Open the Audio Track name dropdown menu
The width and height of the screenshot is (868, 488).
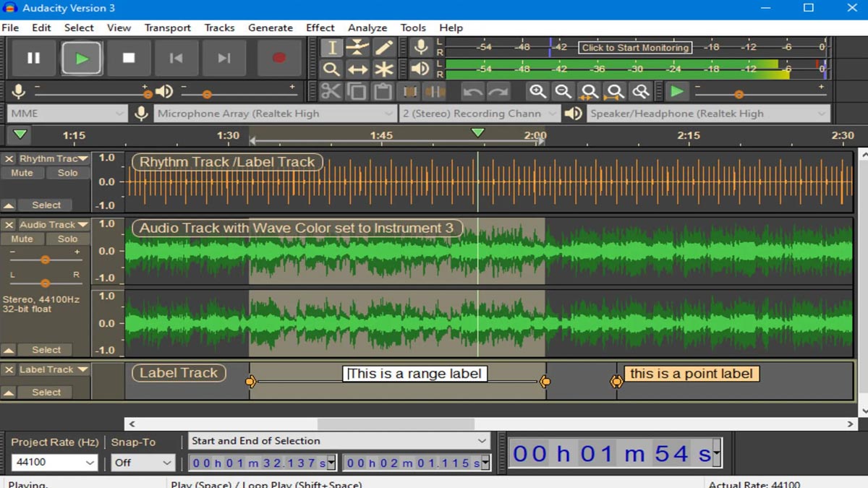tap(53, 225)
